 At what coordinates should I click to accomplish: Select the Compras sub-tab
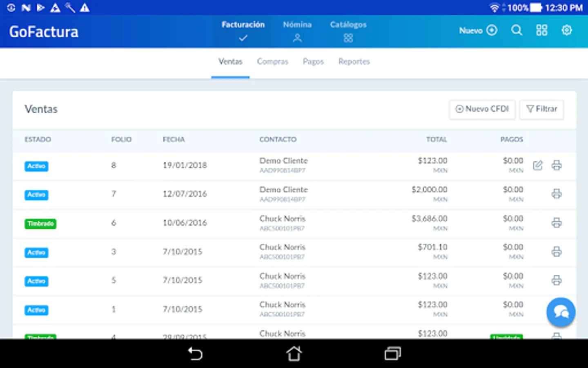coord(272,62)
